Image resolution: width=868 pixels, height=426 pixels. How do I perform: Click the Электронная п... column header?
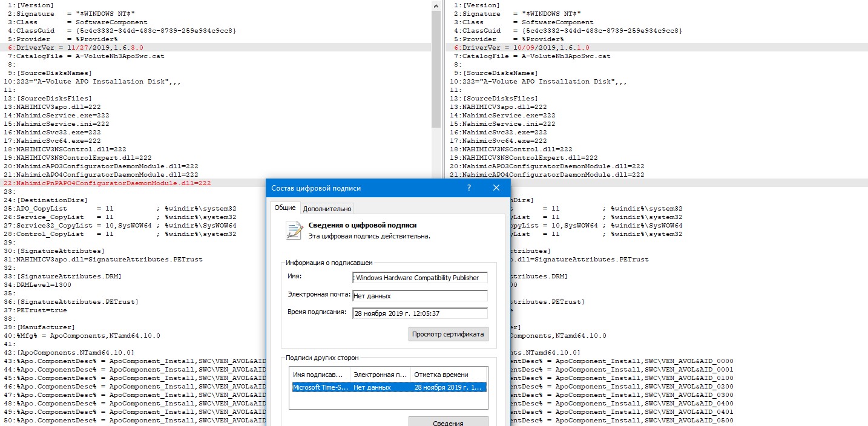(x=381, y=375)
